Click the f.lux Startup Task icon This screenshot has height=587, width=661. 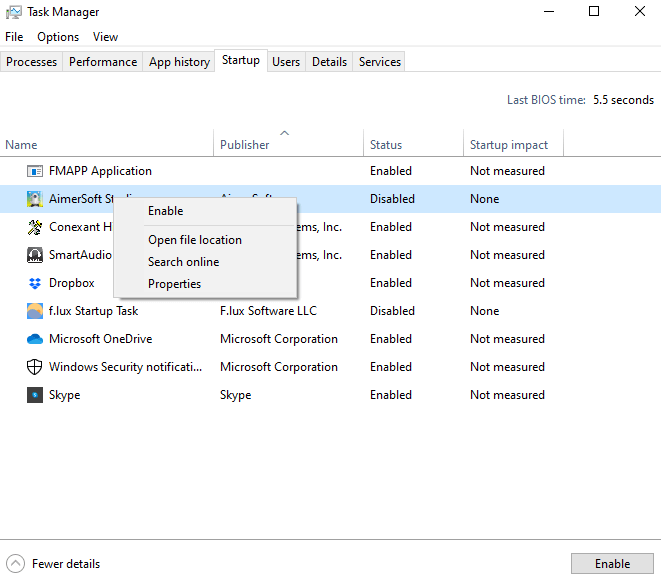(35, 311)
